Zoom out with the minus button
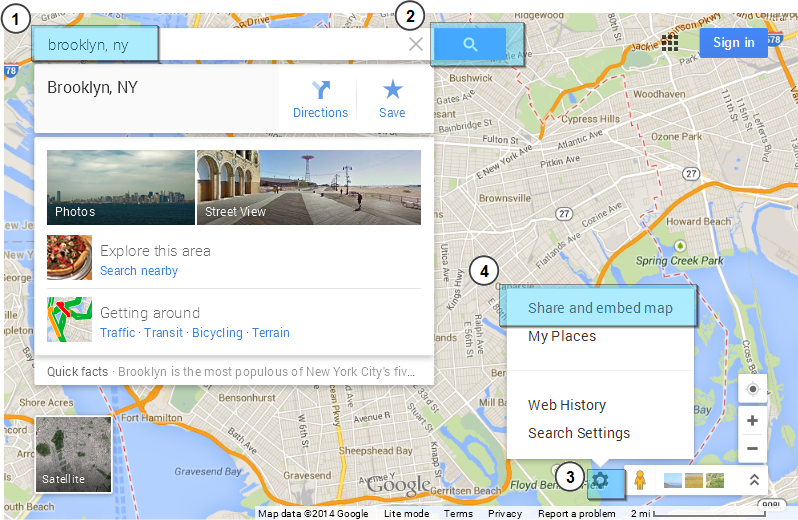Image resolution: width=798 pixels, height=520 pixels. 753,448
